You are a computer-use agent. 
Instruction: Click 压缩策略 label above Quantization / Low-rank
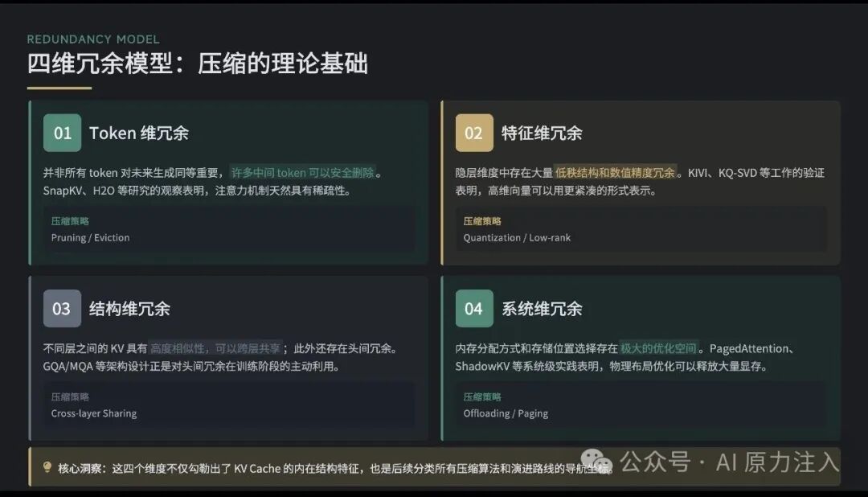(x=481, y=221)
